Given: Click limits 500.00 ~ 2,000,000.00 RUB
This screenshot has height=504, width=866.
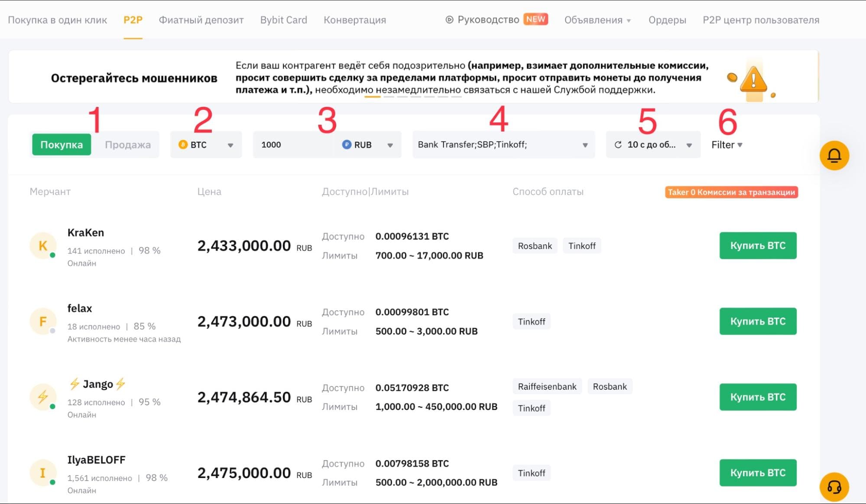Looking at the screenshot, I should (436, 483).
